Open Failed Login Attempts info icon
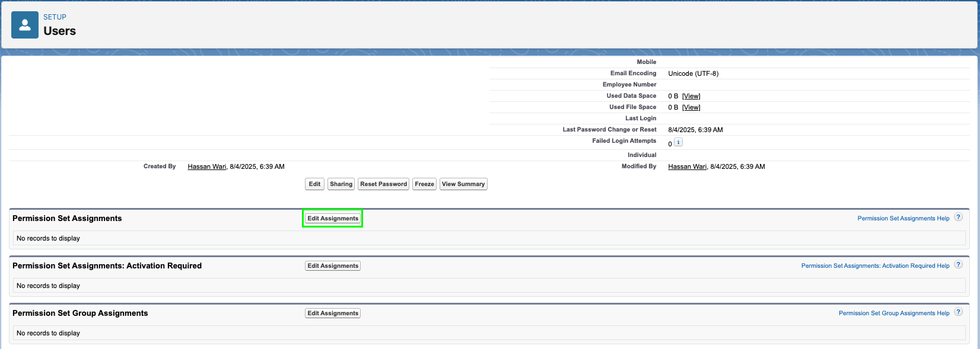980x349 pixels. pyautogui.click(x=679, y=142)
